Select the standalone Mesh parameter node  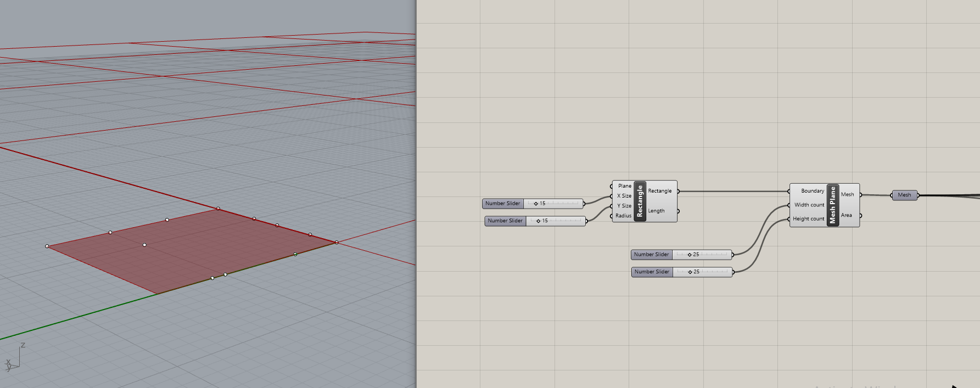coord(904,195)
